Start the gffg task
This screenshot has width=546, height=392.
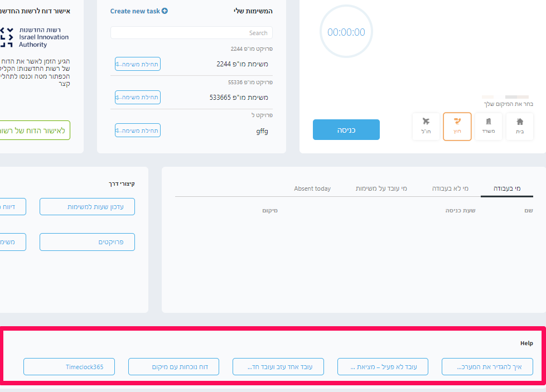[138, 130]
